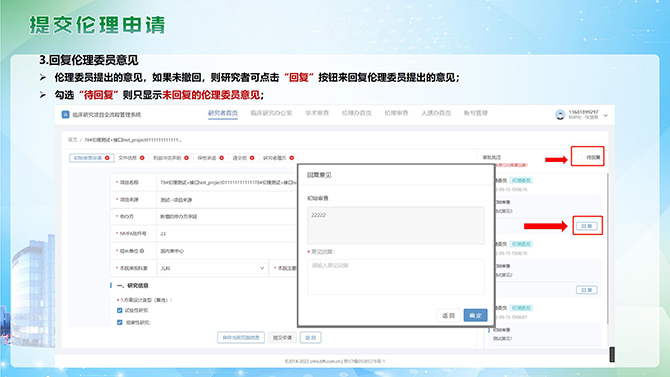The image size is (670, 377).
Task: Click the grey box containing 22222
Action: point(396,225)
